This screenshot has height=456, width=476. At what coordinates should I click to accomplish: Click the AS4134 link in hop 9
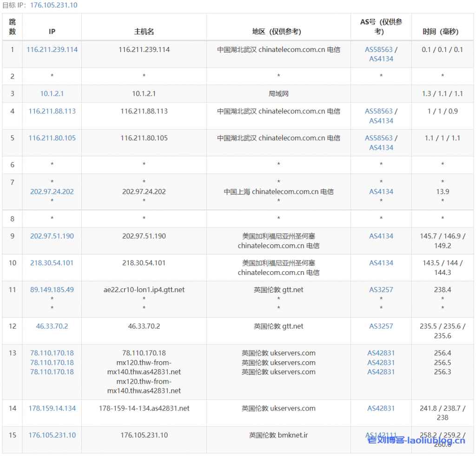tap(381, 236)
